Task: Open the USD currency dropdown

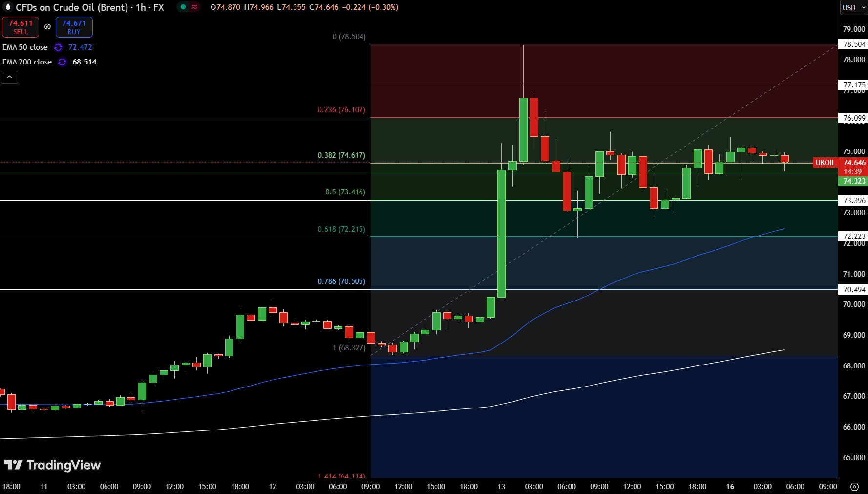Action: pyautogui.click(x=853, y=7)
